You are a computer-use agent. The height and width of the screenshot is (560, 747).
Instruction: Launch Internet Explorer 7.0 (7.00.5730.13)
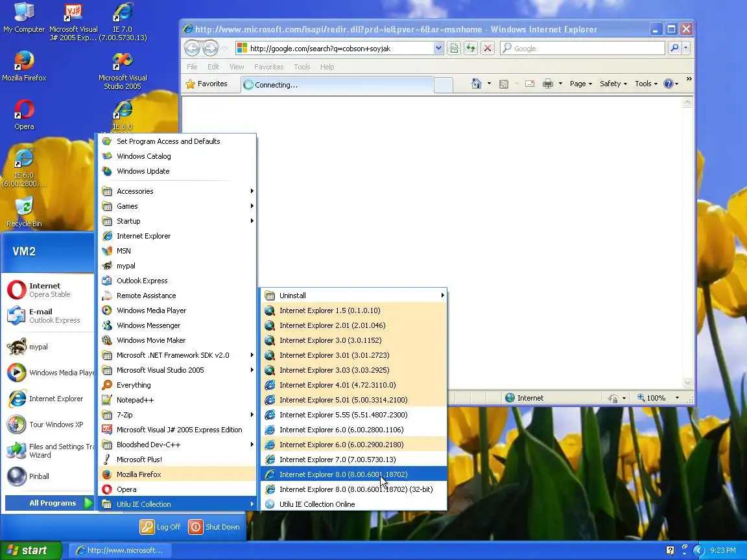pyautogui.click(x=353, y=460)
